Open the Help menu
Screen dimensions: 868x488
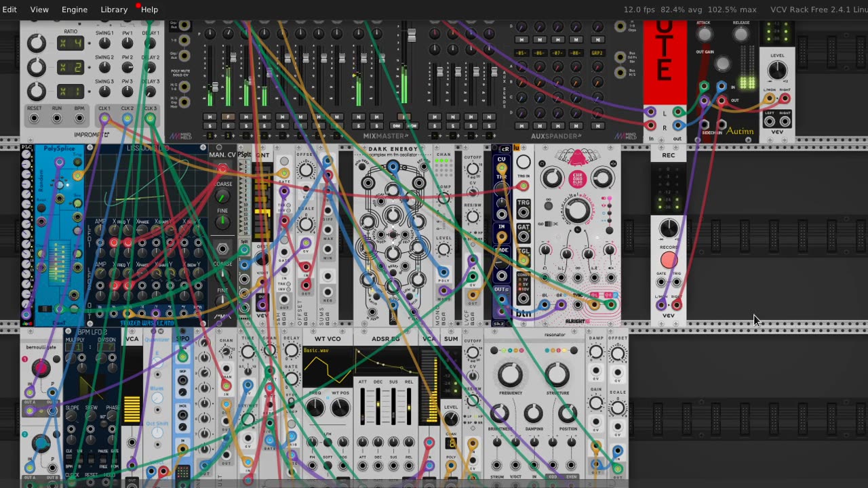pos(149,9)
